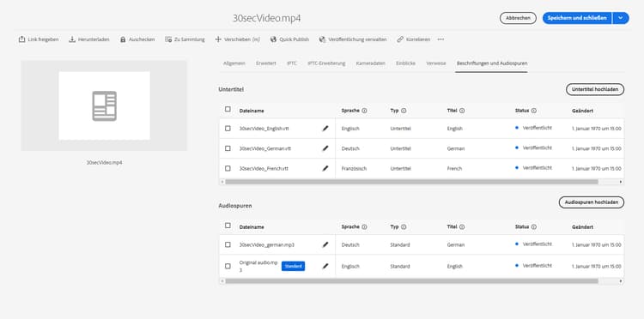
Task: Click the Untertitel Dateiname column header
Action: 252,111
